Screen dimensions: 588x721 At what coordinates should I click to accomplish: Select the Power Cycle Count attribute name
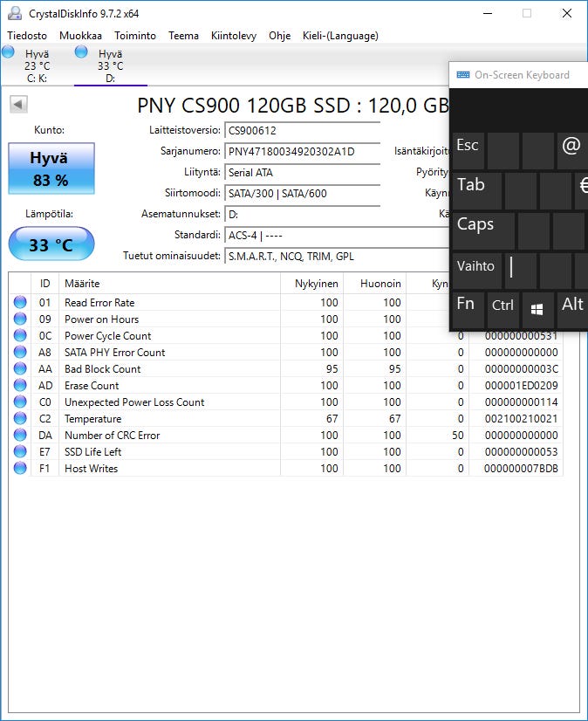(x=107, y=336)
